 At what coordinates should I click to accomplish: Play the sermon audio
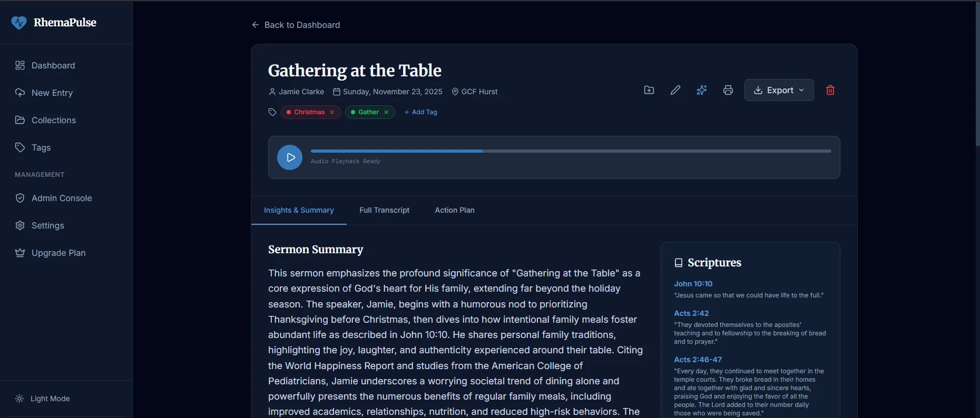point(290,157)
